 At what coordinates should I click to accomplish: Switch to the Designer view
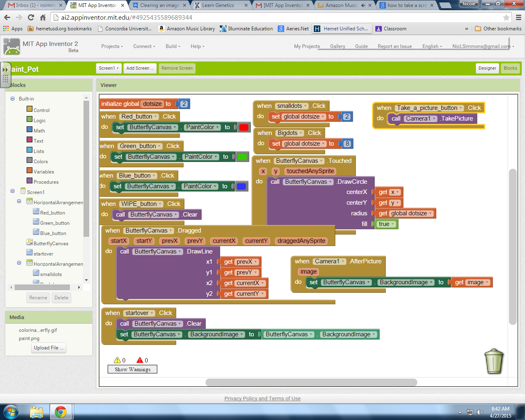(x=487, y=68)
